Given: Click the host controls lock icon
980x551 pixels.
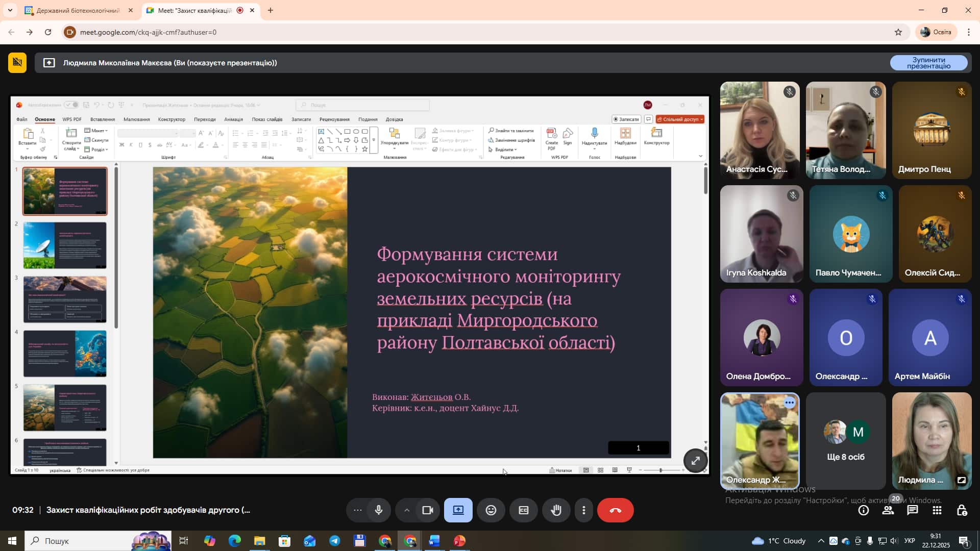Looking at the screenshot, I should tap(962, 510).
